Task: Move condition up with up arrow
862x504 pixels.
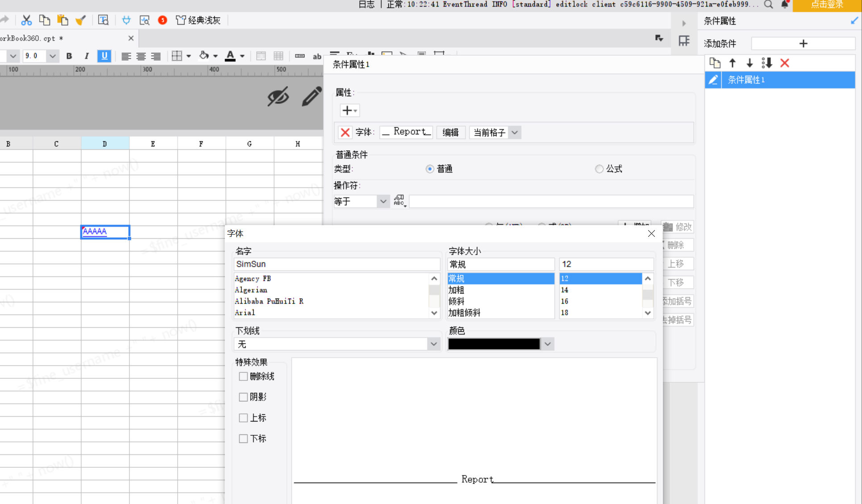Action: [733, 63]
